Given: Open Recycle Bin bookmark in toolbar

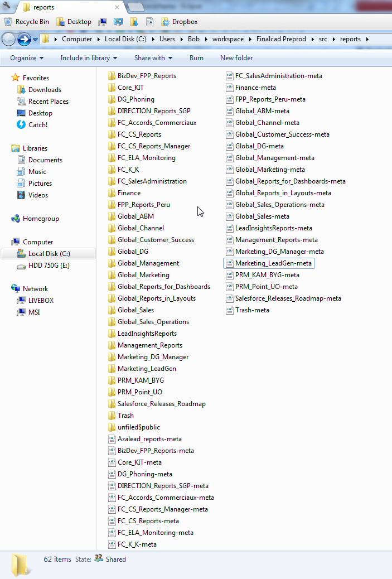Looking at the screenshot, I should [26, 22].
